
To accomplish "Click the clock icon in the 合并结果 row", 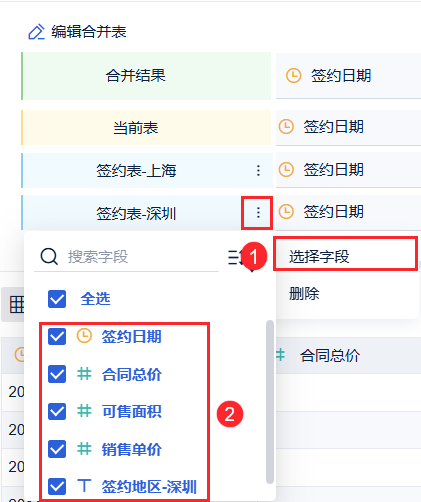I will [294, 76].
